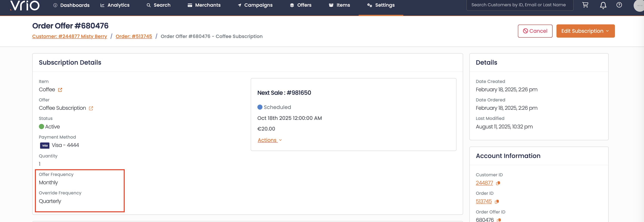Click the Order Offer #680476 page title
This screenshot has height=222, width=644.
70,26
